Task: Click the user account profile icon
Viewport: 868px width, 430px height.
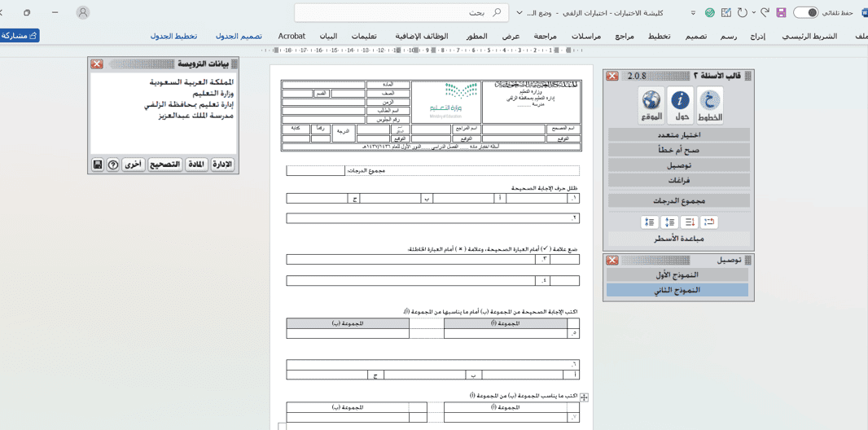Action: (83, 13)
